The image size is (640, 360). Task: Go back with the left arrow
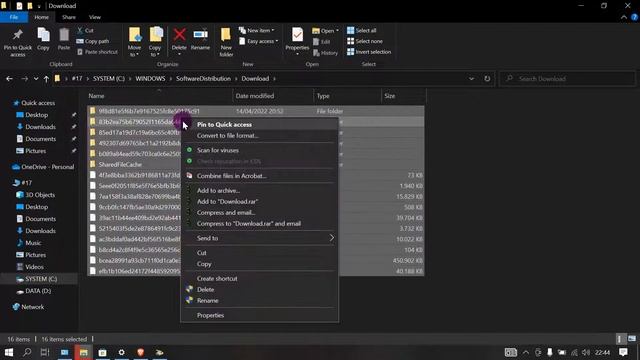[9, 78]
